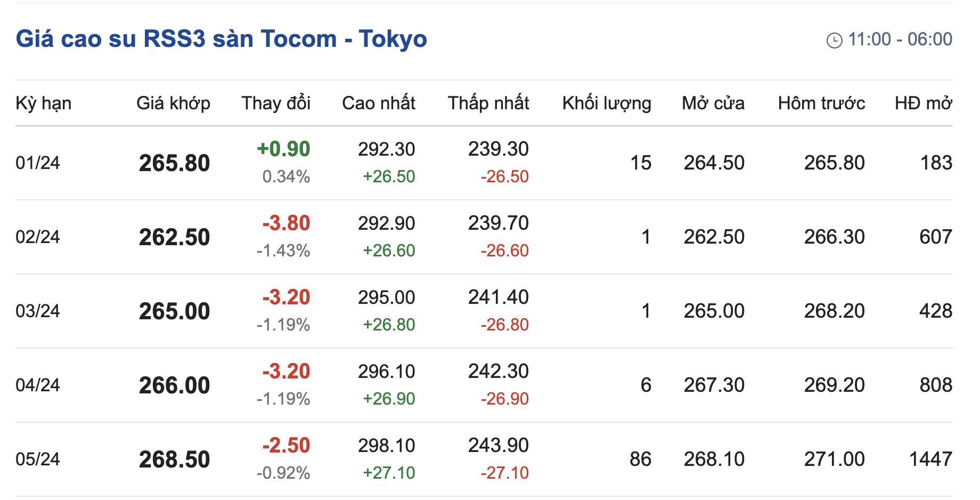The width and height of the screenshot is (980, 500).
Task: Click the -2.50 change value
Action: (x=286, y=446)
